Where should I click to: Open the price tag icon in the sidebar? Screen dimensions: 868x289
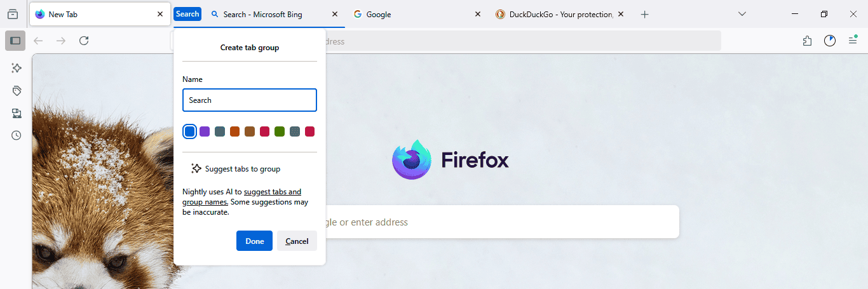coord(17,91)
